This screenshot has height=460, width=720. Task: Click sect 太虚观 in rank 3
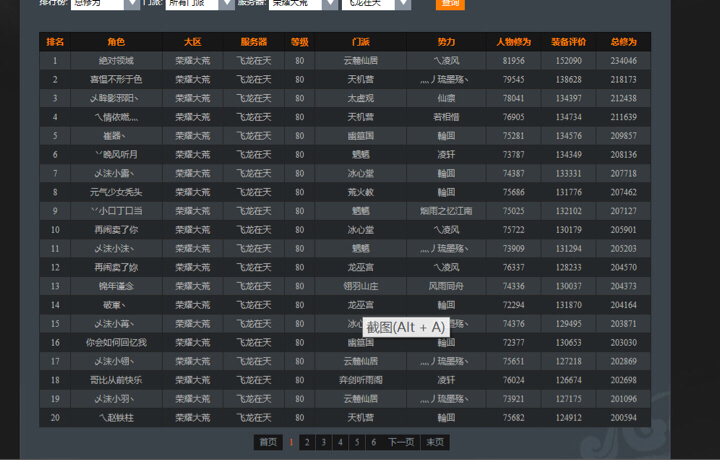pyautogui.click(x=360, y=98)
